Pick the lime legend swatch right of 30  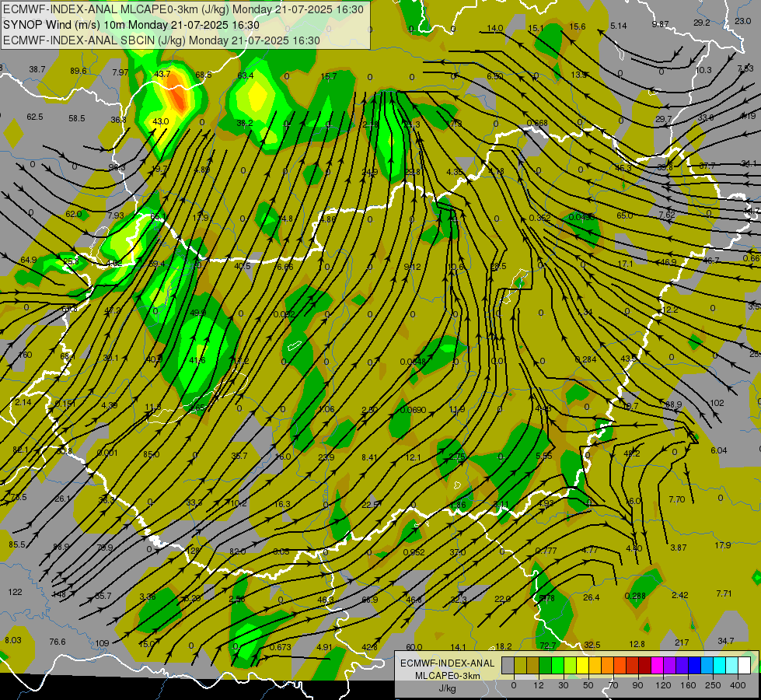(x=571, y=665)
